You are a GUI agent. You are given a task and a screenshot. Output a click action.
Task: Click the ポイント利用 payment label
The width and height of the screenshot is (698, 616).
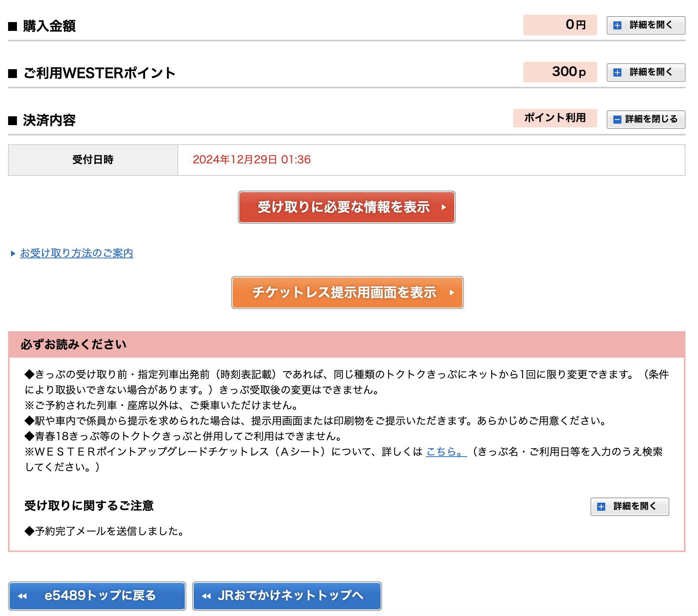555,118
